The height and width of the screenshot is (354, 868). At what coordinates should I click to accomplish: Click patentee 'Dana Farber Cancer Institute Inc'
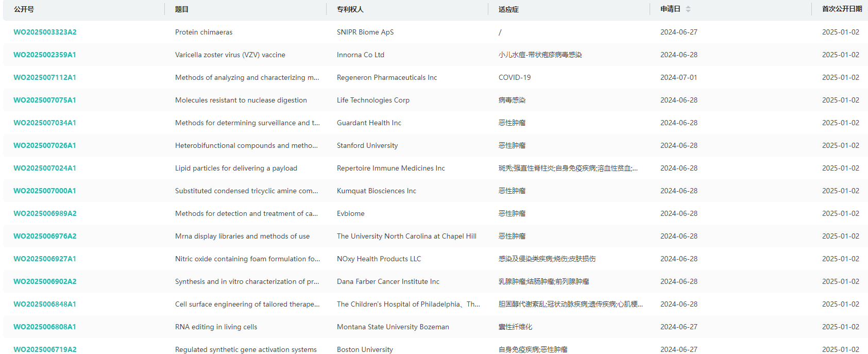(388, 281)
